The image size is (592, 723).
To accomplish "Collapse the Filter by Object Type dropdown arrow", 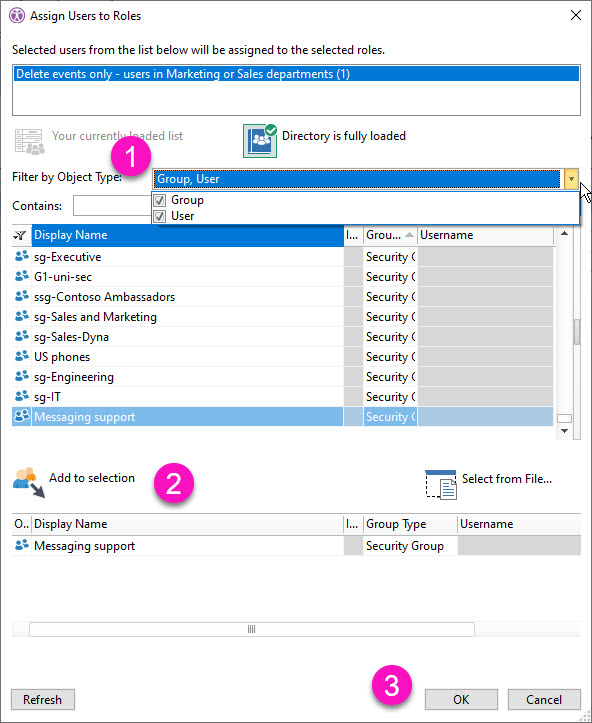I will pos(571,179).
